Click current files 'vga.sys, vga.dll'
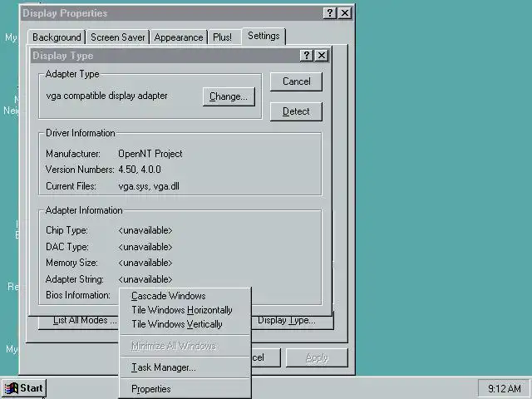 point(149,186)
